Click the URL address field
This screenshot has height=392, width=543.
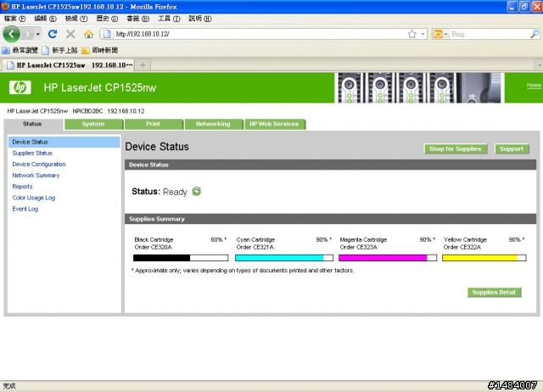point(260,34)
